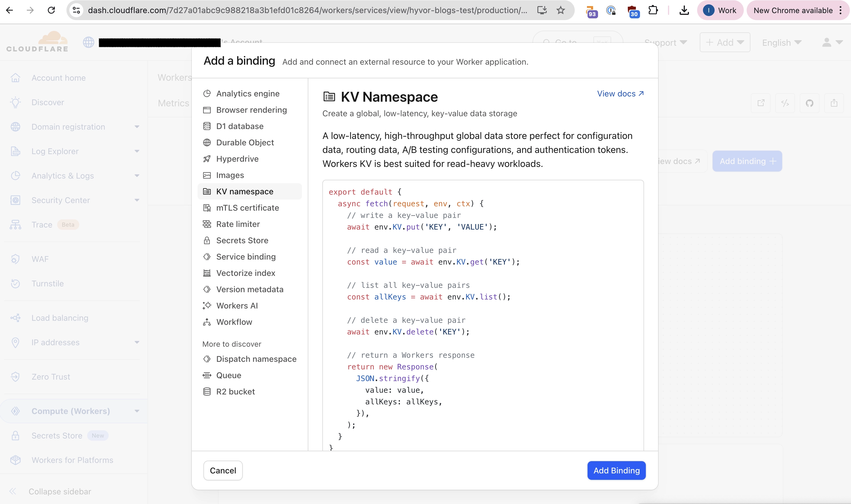Click the Secrets Store lock icon in dialog

pyautogui.click(x=207, y=240)
